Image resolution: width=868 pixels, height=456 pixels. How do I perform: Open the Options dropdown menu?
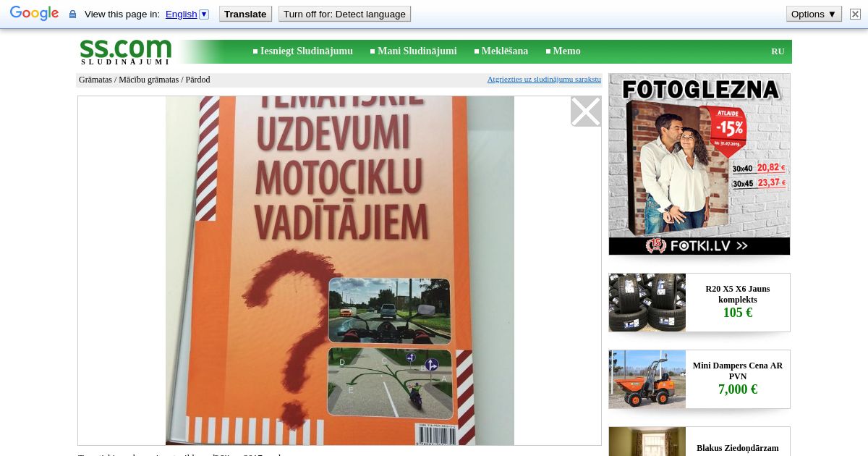point(814,14)
